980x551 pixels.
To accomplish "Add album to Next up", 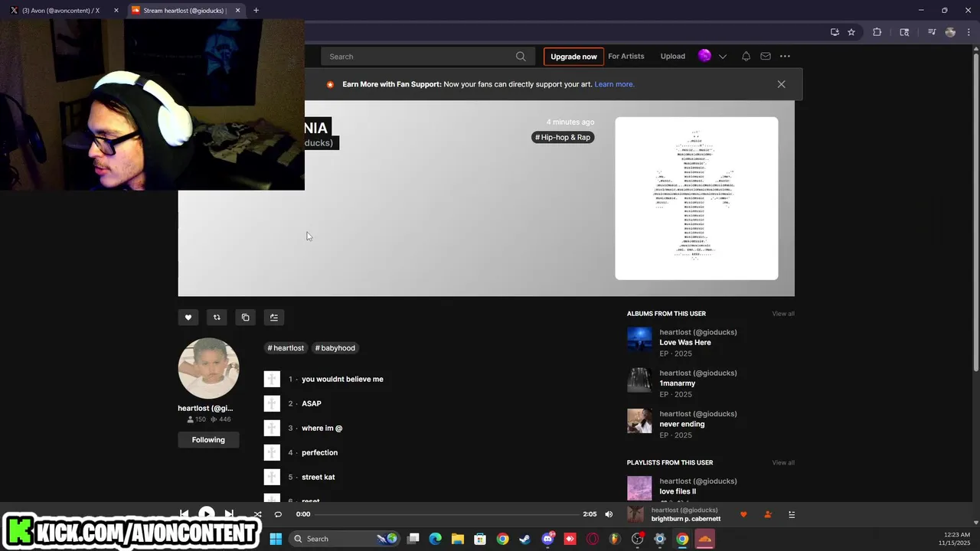I will click(x=274, y=318).
